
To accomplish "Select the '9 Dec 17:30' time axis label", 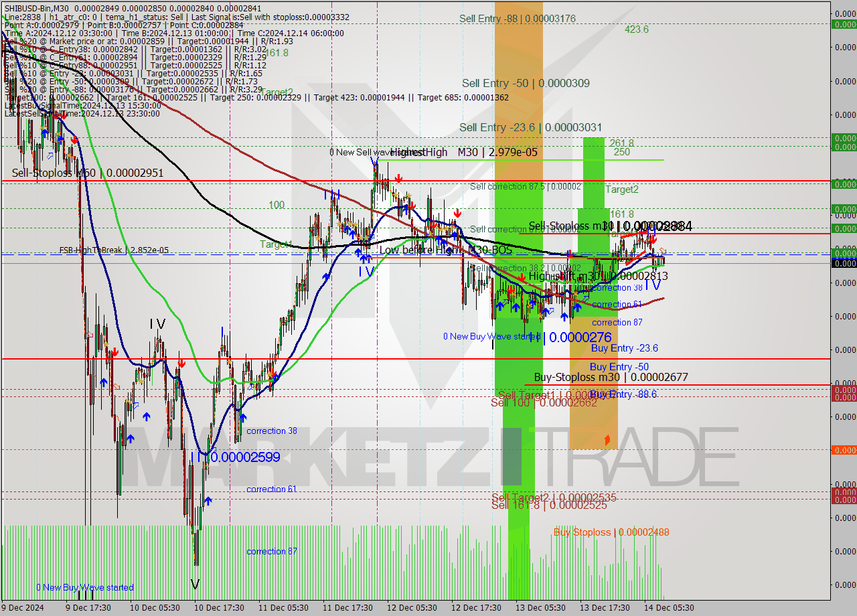I will point(88,608).
